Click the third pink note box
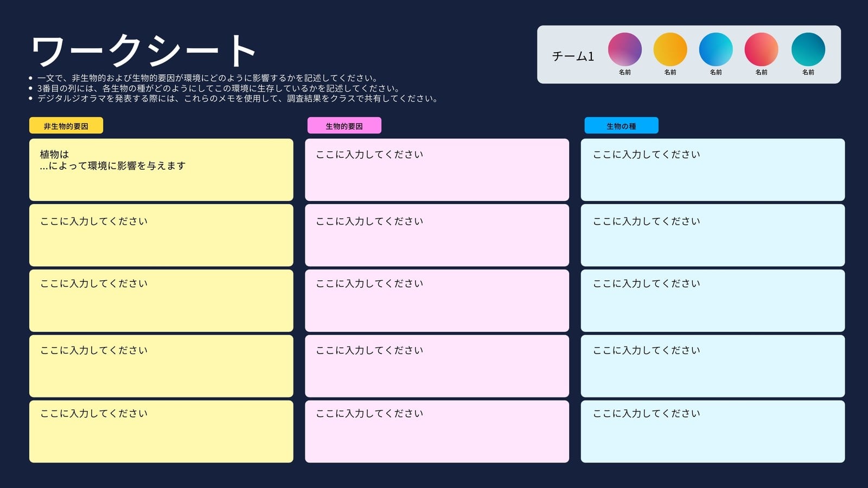Image resolution: width=868 pixels, height=488 pixels. click(437, 300)
